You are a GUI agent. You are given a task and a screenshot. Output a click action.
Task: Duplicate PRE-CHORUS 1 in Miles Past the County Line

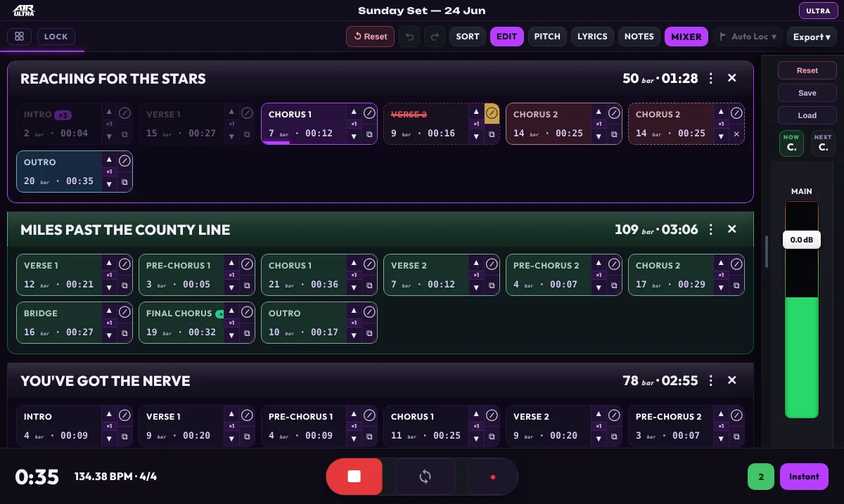click(247, 285)
